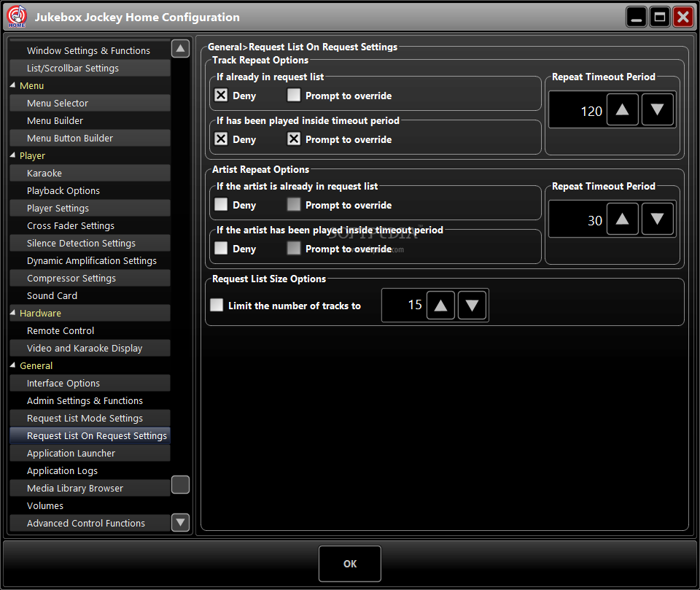Viewport: 700px width, 590px height.
Task: Open Admin Settings & Functions
Action: pos(90,400)
